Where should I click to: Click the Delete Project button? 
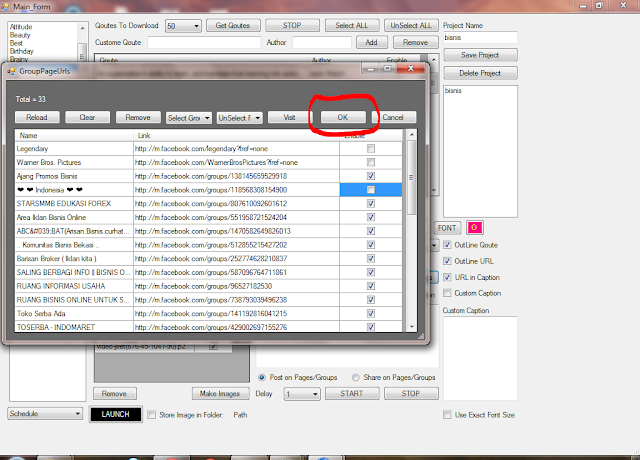480,73
